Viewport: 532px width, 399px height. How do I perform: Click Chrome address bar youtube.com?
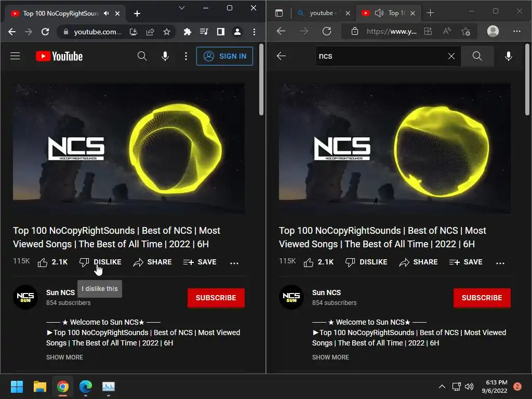[x=98, y=32]
